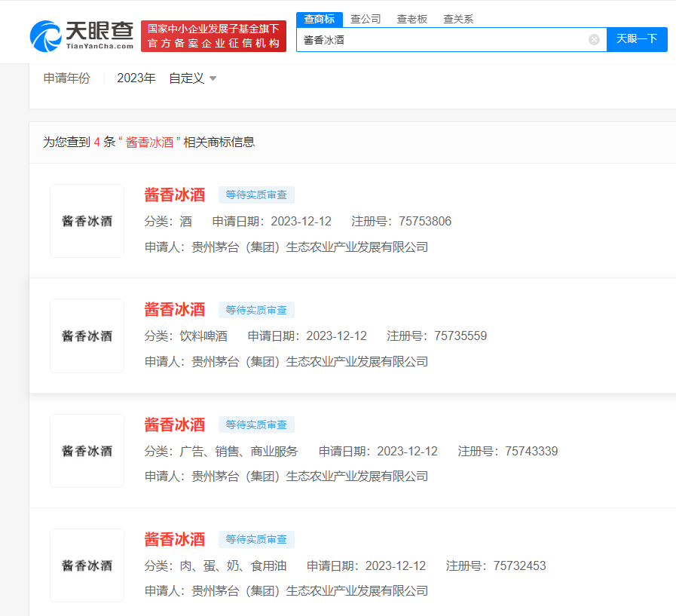Expand the 自定义 year dropdown arrow
The image size is (676, 616).
[x=213, y=78]
